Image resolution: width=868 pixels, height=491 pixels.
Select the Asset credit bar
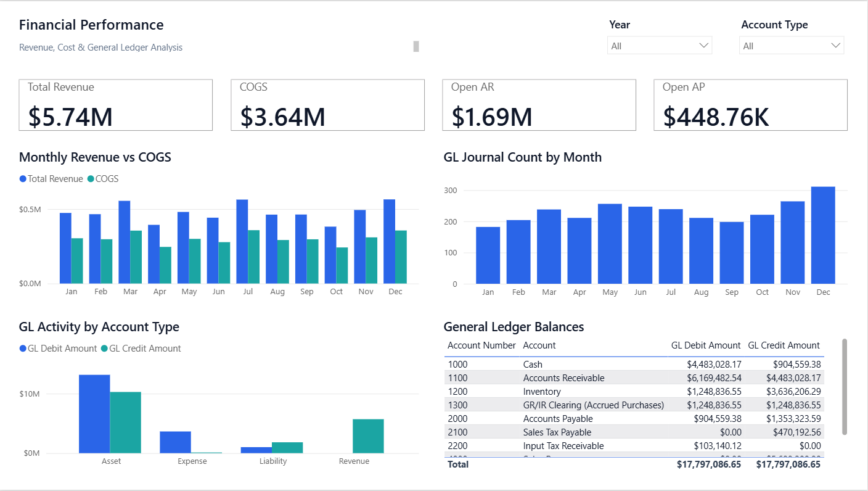click(126, 423)
